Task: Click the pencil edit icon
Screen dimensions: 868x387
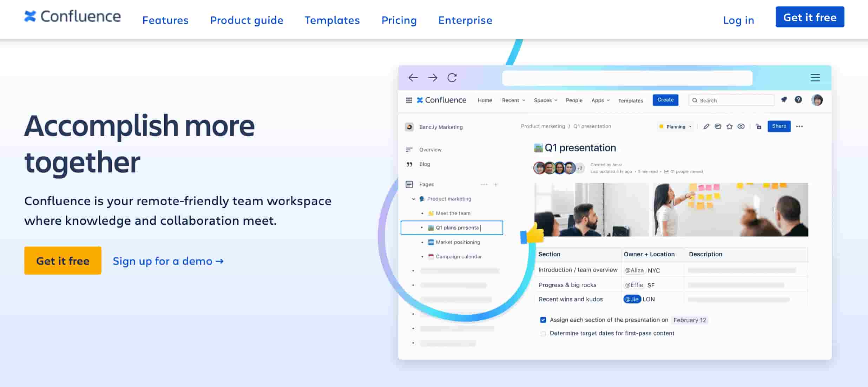Action: 706,126
